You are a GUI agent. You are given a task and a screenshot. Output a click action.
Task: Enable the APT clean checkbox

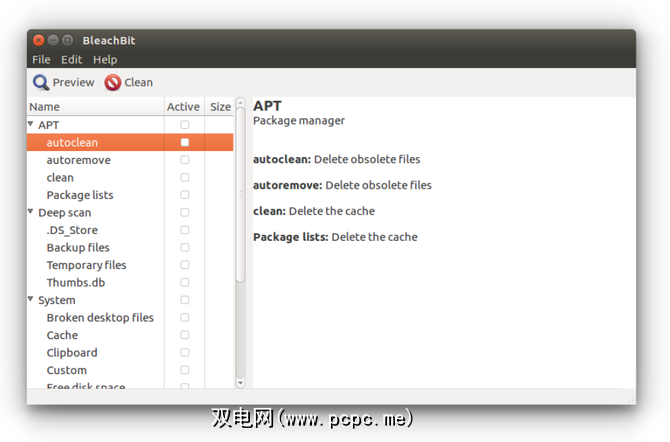tap(185, 177)
